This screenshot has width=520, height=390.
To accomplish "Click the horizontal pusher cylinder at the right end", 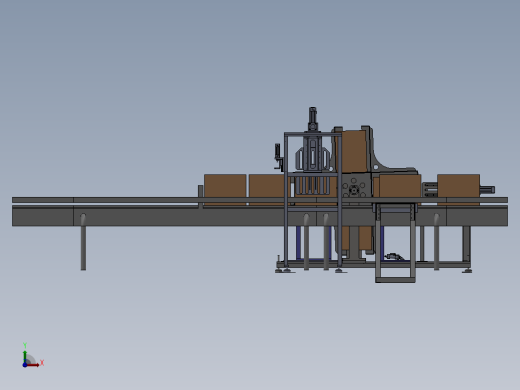I will (x=487, y=190).
